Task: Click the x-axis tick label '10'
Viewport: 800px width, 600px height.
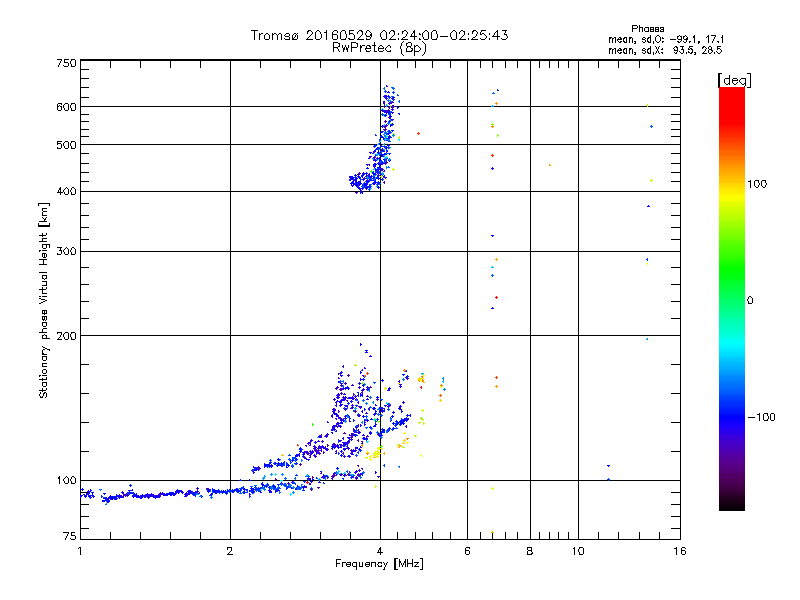Action: point(578,551)
